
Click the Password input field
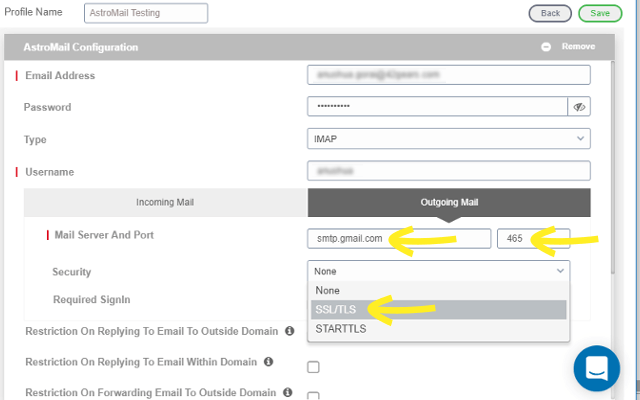click(437, 106)
